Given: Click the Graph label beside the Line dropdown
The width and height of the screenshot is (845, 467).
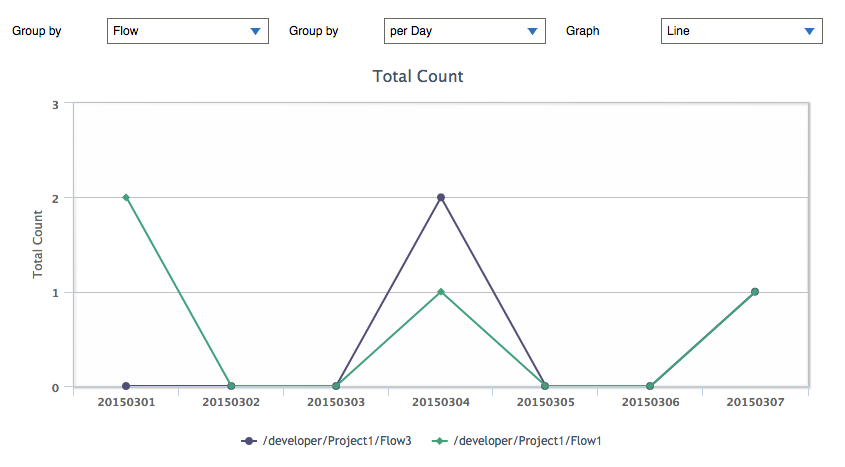Looking at the screenshot, I should 583,31.
